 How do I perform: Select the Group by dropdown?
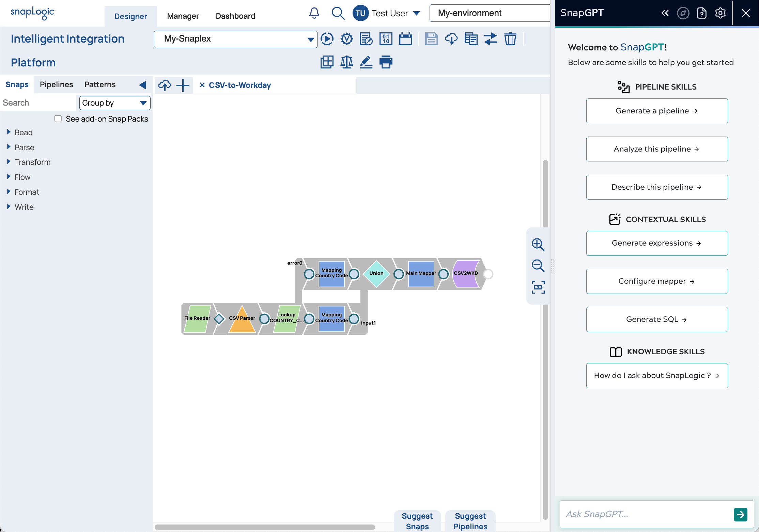pyautogui.click(x=114, y=103)
